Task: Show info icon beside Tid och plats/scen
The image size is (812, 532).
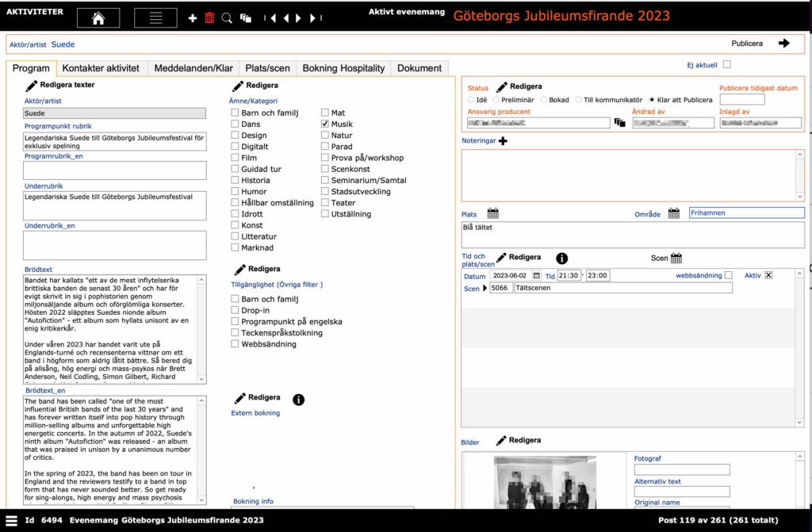Action: coord(562,258)
